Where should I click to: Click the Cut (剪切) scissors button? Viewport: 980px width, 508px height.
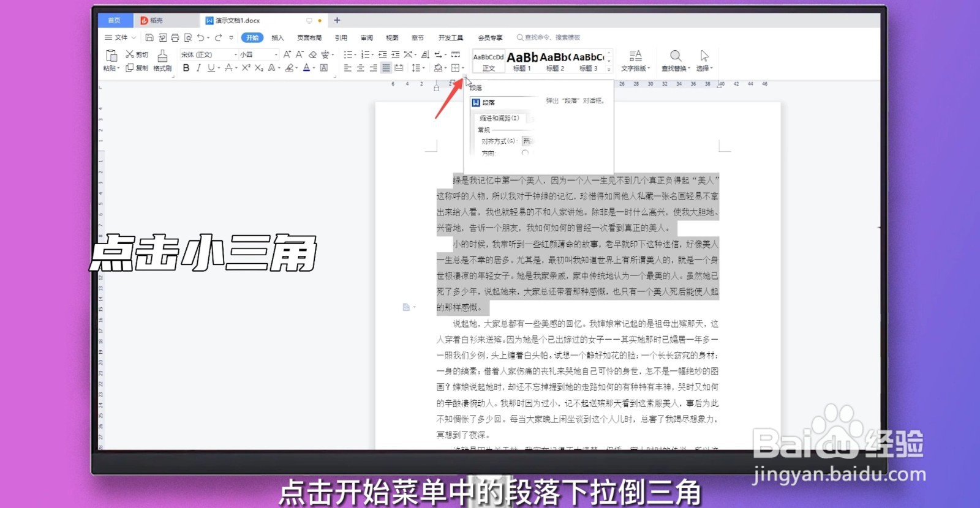(x=137, y=54)
